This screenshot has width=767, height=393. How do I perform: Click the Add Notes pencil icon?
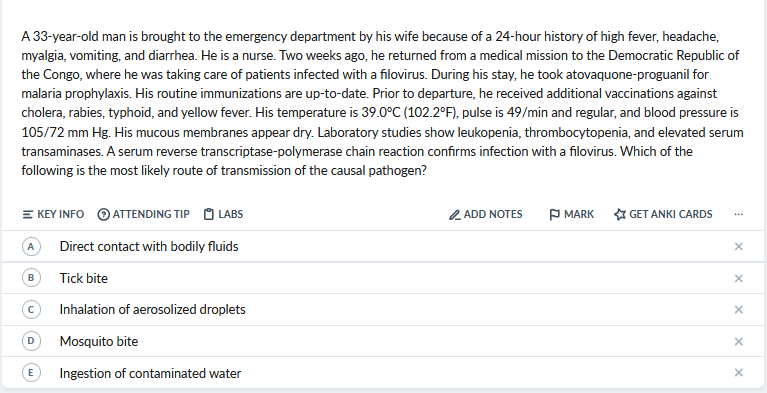coord(454,215)
